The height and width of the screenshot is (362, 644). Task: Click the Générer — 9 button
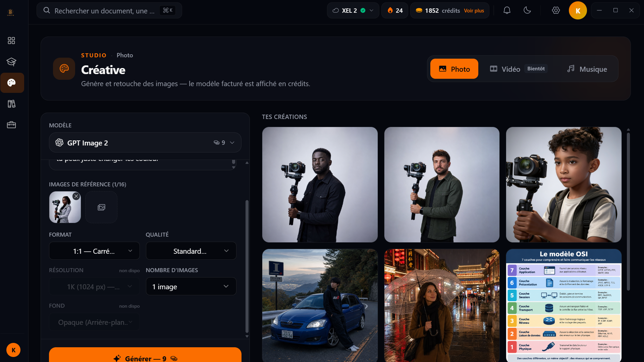click(145, 355)
